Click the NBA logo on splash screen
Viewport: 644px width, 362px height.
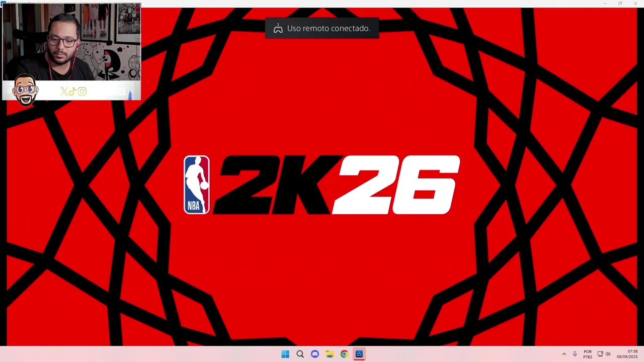pyautogui.click(x=197, y=185)
